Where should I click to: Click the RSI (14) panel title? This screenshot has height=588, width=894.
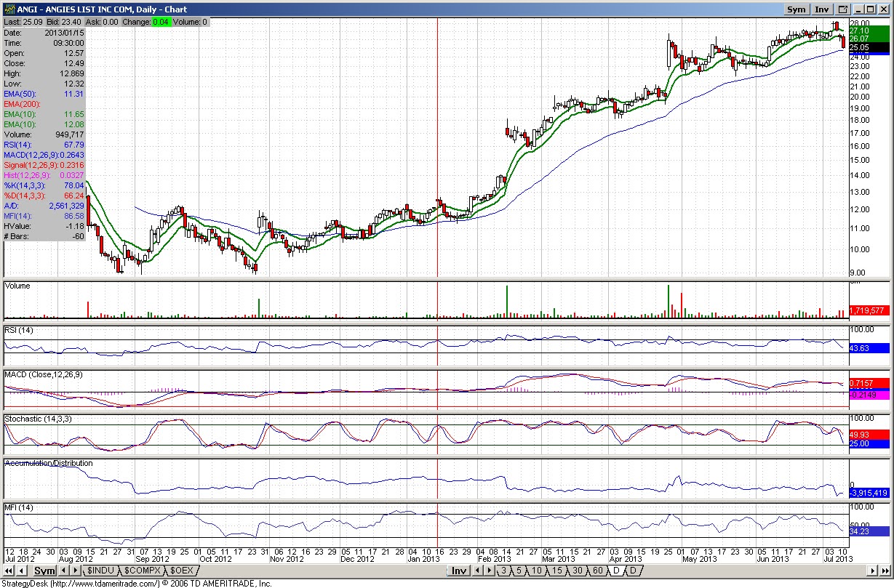[x=19, y=331]
